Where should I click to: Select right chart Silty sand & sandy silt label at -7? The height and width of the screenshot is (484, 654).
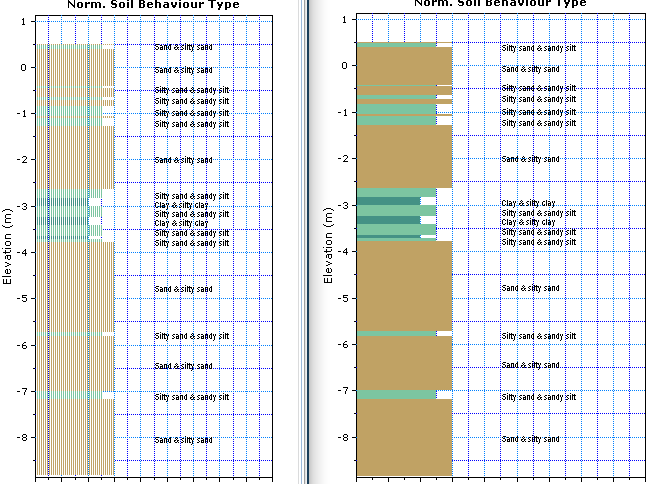click(538, 397)
